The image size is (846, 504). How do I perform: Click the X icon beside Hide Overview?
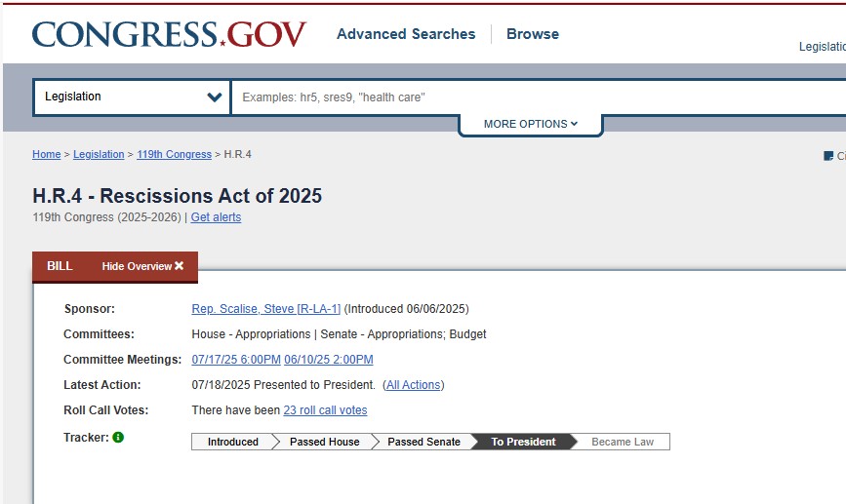pyautogui.click(x=180, y=266)
